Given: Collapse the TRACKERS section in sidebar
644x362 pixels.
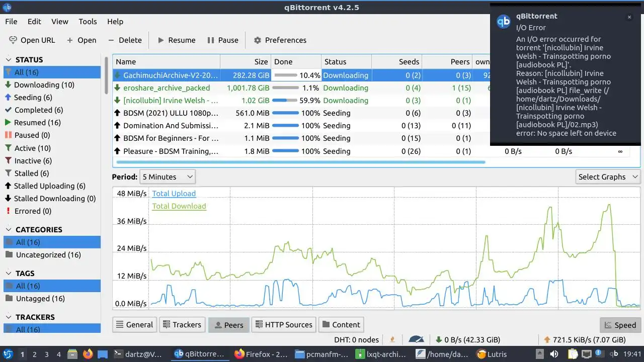Looking at the screenshot, I should [9, 317].
